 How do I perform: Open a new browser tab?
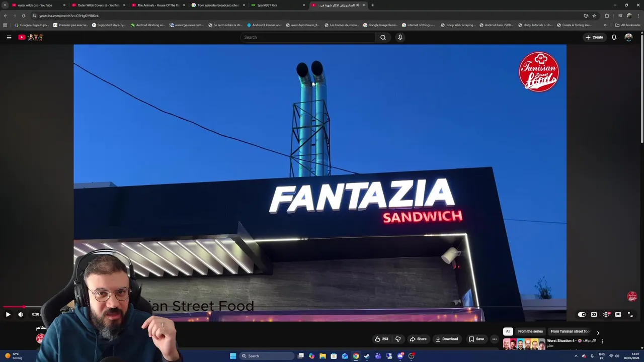coord(372,5)
